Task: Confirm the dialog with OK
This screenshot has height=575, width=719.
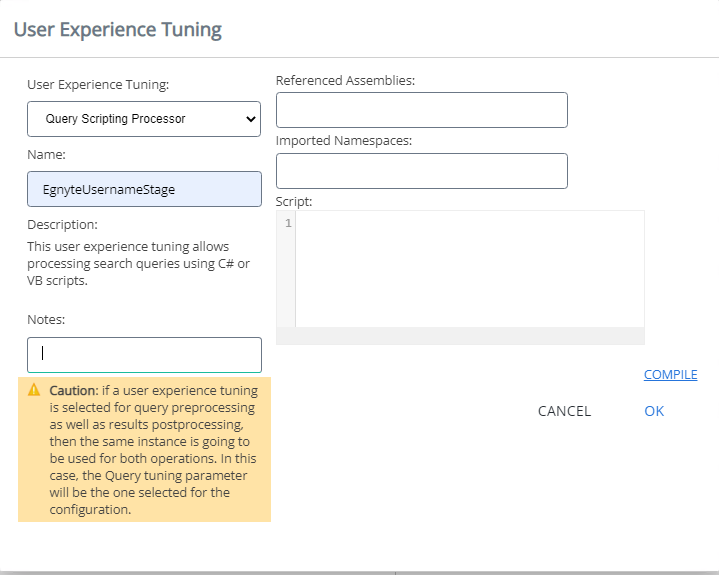Action: [x=654, y=411]
